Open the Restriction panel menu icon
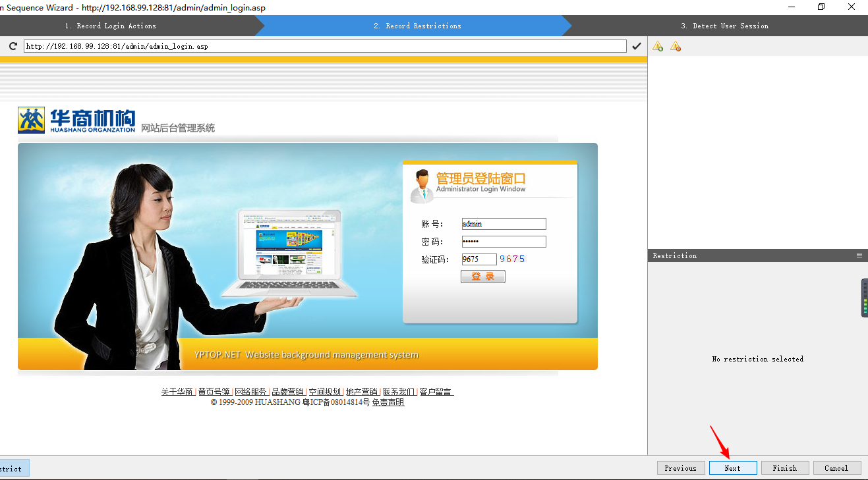Image resolution: width=868 pixels, height=480 pixels. [859, 255]
